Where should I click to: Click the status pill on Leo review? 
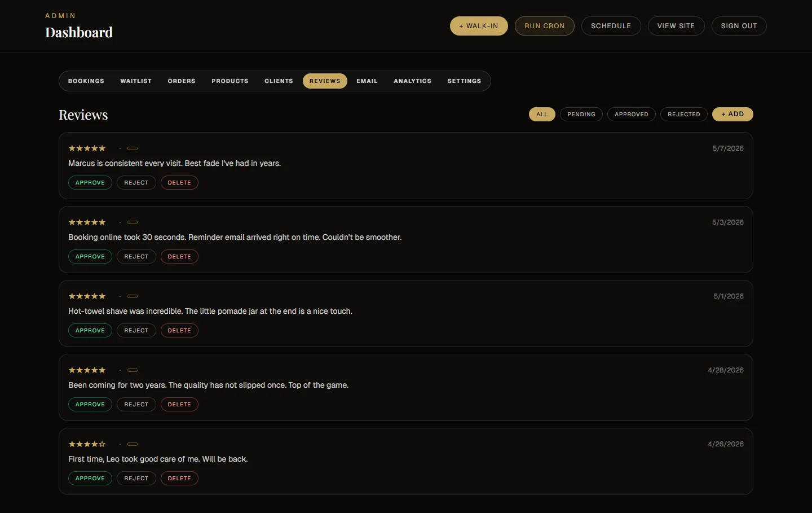133,444
